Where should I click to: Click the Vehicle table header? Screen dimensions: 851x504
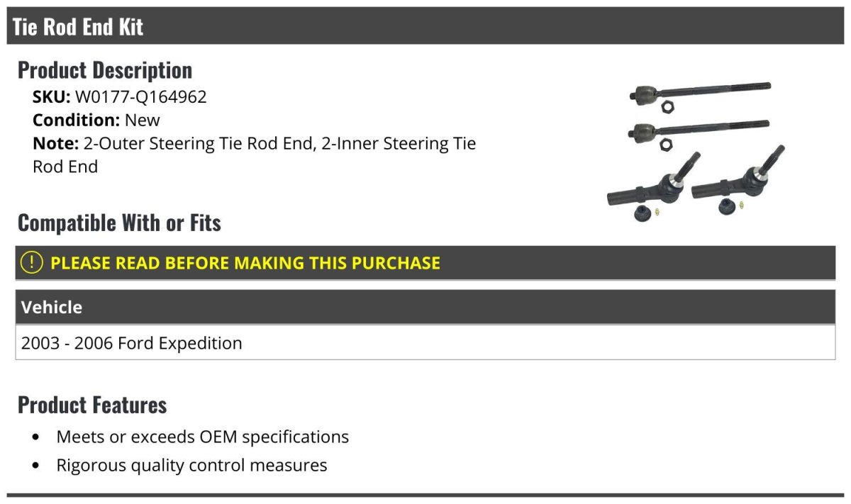425,307
